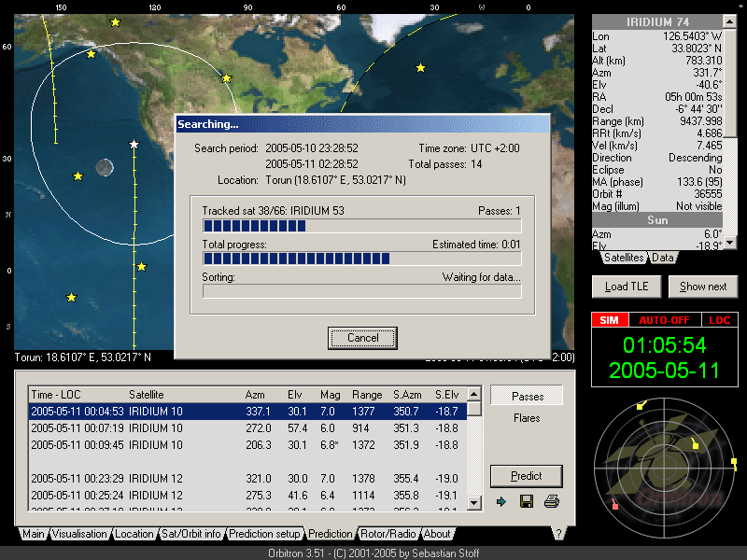747x560 pixels.
Task: Click the Show next button
Action: [703, 287]
